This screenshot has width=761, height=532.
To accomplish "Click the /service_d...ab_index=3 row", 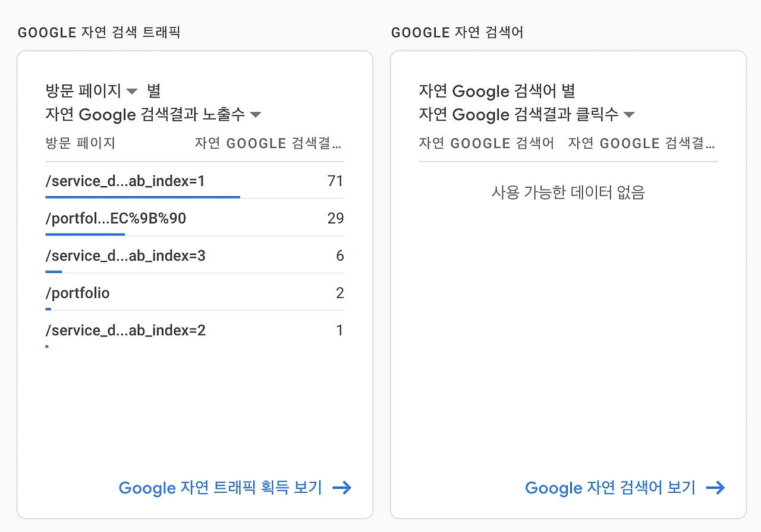I will click(125, 256).
